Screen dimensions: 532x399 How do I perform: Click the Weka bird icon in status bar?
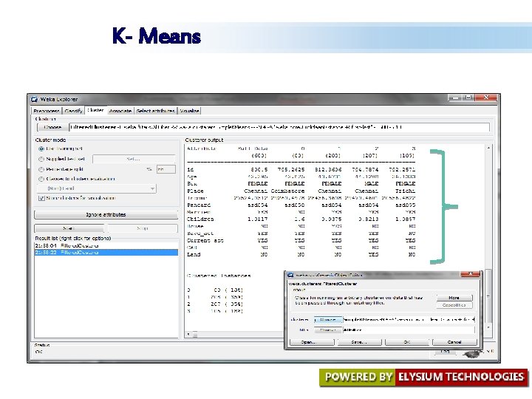[x=473, y=353]
